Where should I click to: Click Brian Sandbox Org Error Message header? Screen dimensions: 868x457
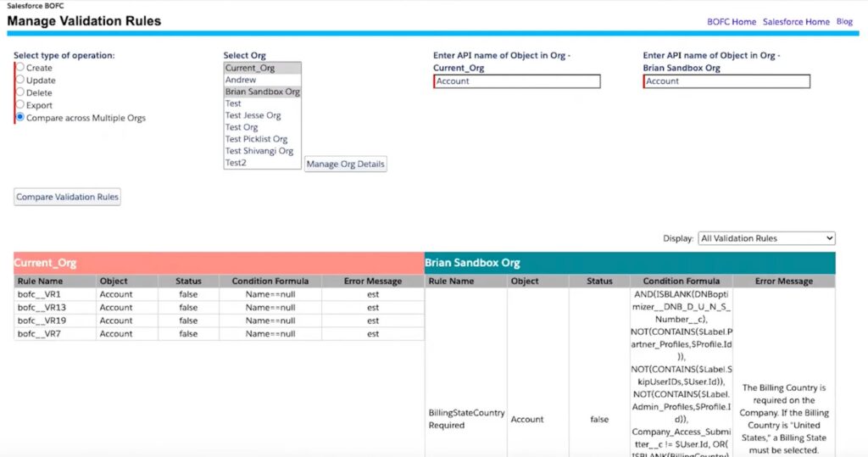(x=784, y=281)
